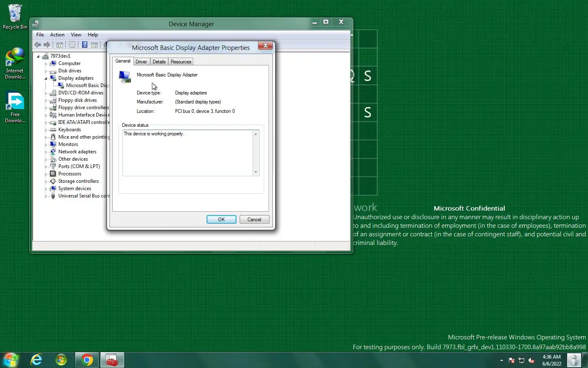Click the Windows flag taskbar icon
This screenshot has height=368, width=588.
pyautogui.click(x=61, y=360)
